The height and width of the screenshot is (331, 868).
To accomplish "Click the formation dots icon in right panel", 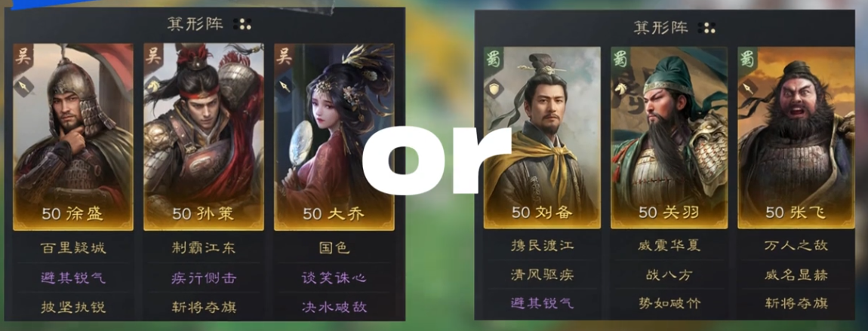I will pyautogui.click(x=707, y=28).
